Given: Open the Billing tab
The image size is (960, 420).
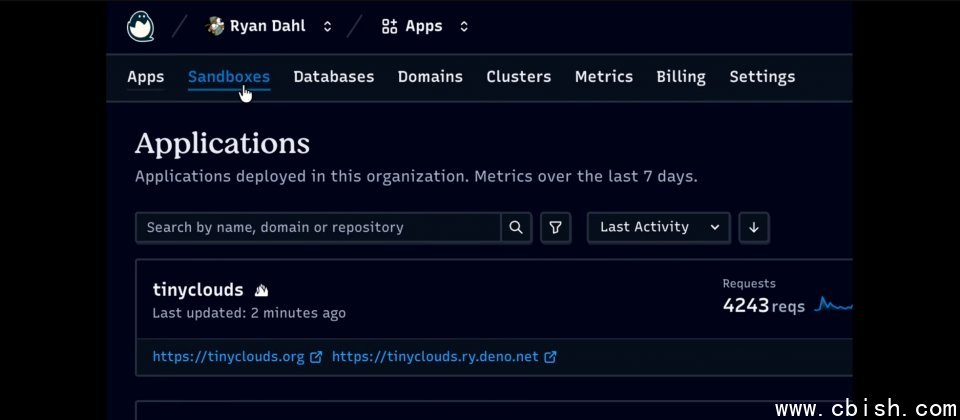Looking at the screenshot, I should click(680, 77).
